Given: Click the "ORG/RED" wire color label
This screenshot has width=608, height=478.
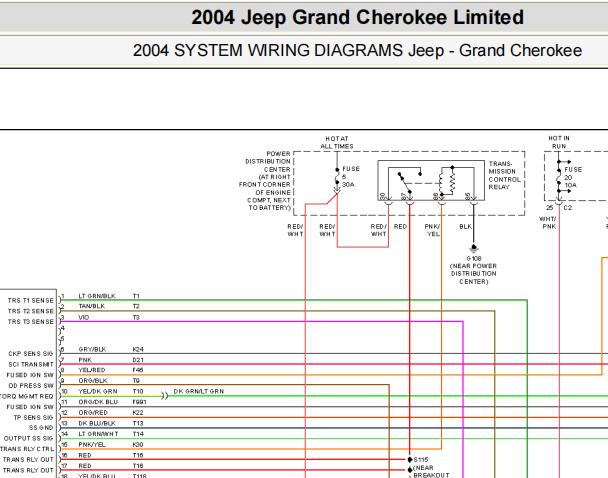Looking at the screenshot, I should click(93, 412).
